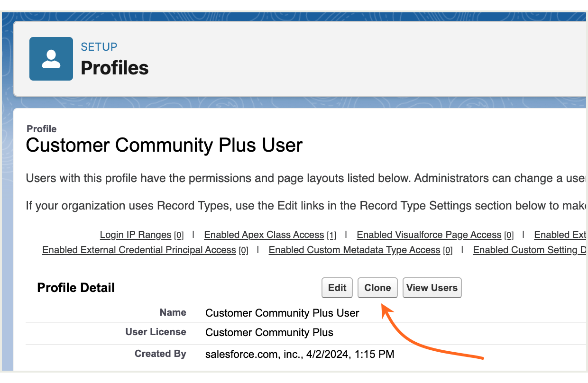Click the Name field value
588x383 pixels.
(x=282, y=313)
